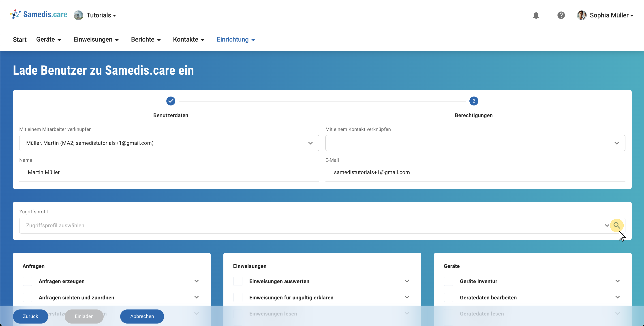644x326 pixels.
Task: Expand Anfragen sichten und zuordnen details
Action: tap(197, 297)
